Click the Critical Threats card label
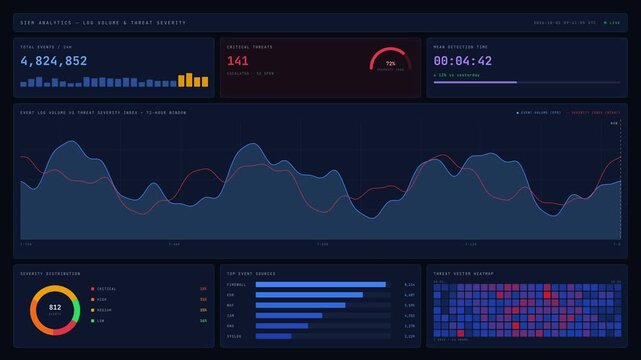Viewport: 641px width, 360px height. pyautogui.click(x=250, y=47)
